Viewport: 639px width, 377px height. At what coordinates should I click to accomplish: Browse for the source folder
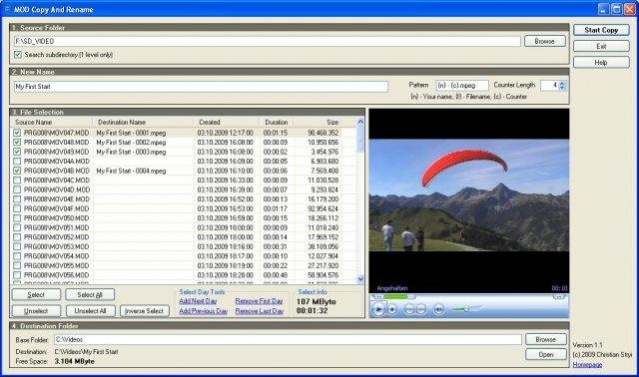[544, 41]
